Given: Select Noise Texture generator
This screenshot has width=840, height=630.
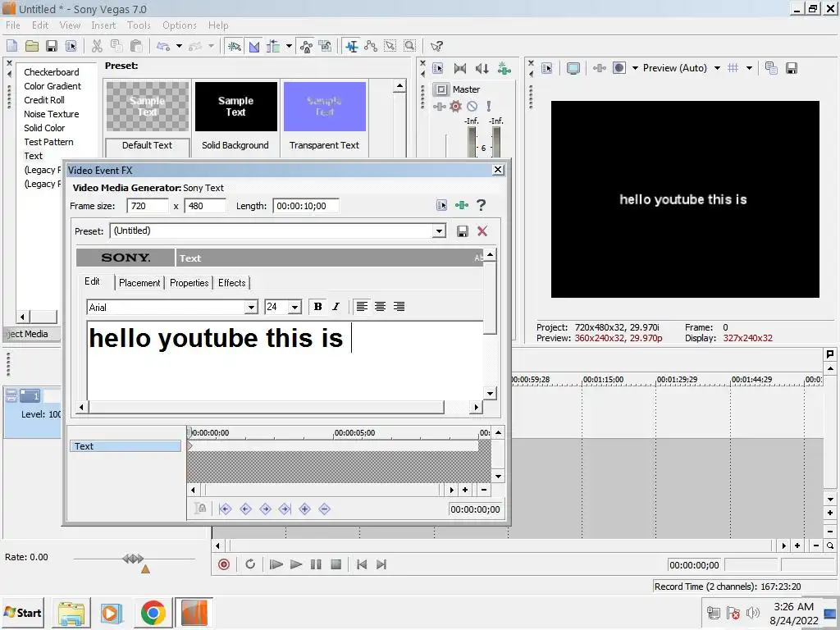Looking at the screenshot, I should point(52,113).
